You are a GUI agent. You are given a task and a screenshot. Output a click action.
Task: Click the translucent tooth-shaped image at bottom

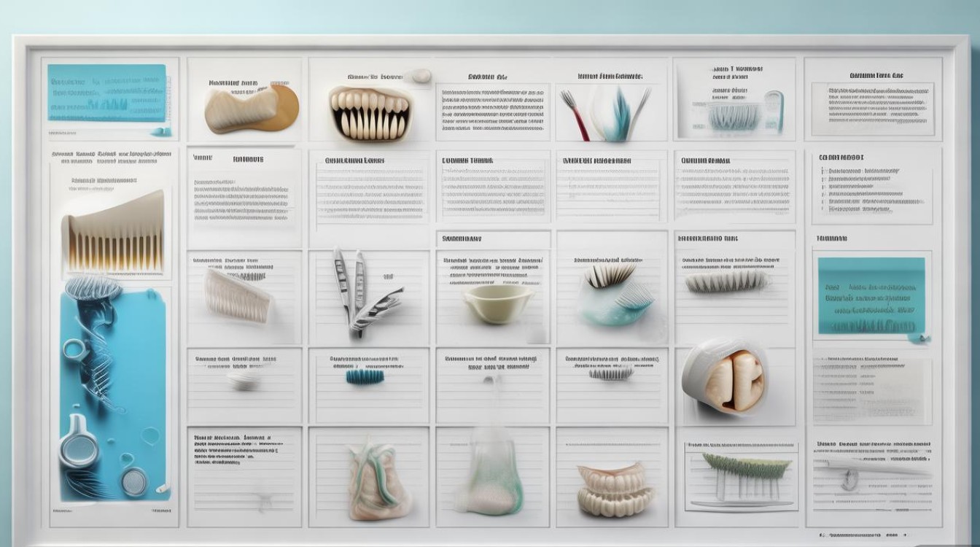tap(487, 473)
